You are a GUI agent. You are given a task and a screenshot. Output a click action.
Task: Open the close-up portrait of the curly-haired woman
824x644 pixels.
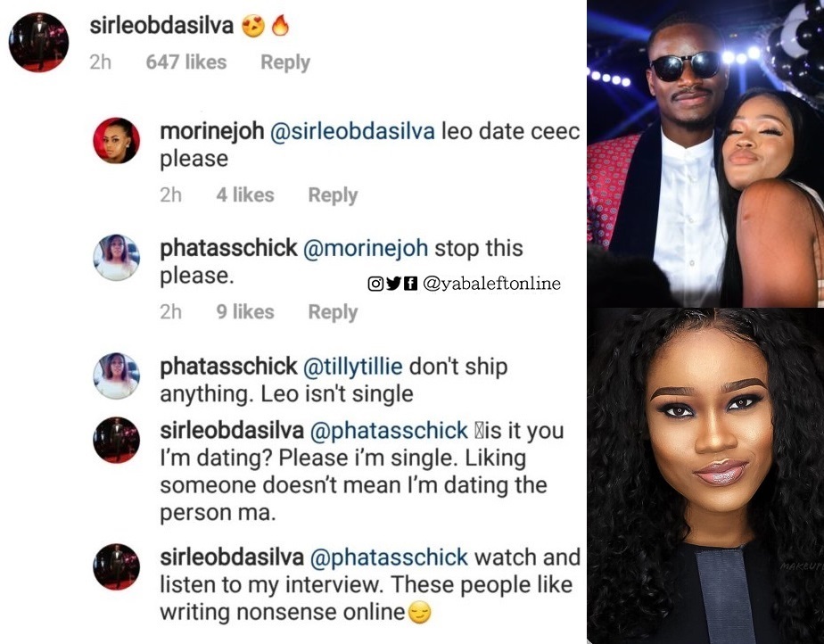coord(705,475)
